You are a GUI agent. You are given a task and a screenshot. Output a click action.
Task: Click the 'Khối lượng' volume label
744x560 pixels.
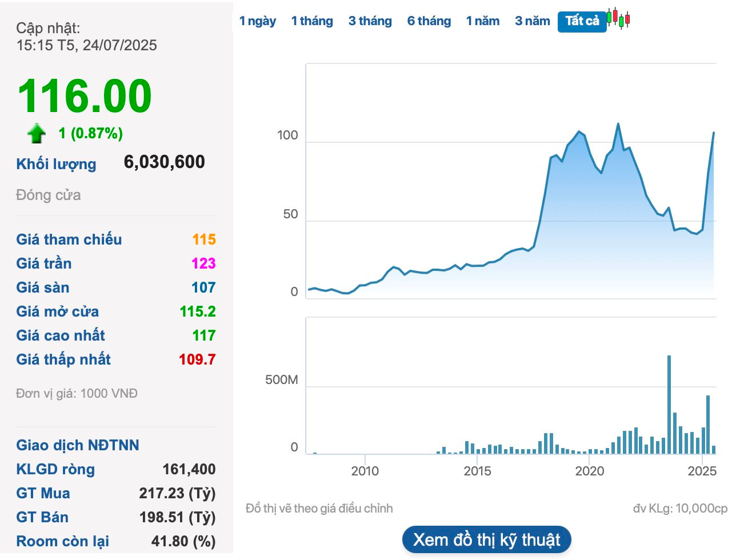tap(56, 164)
